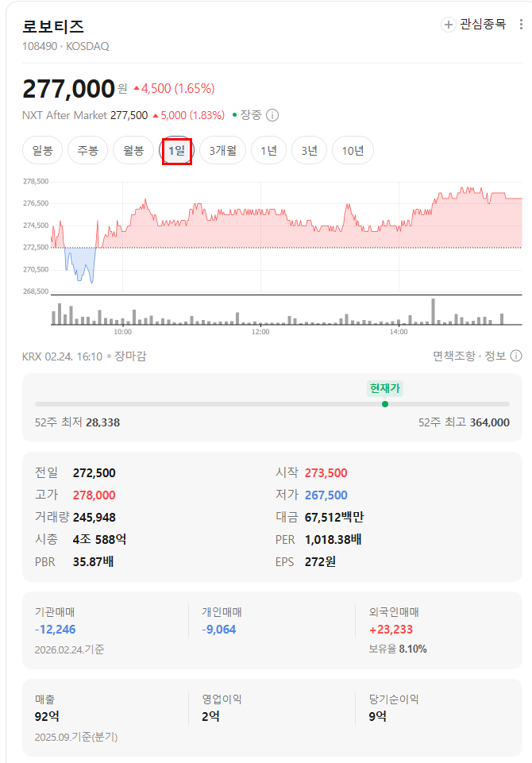Select the 주봉 chart tab

click(x=87, y=151)
